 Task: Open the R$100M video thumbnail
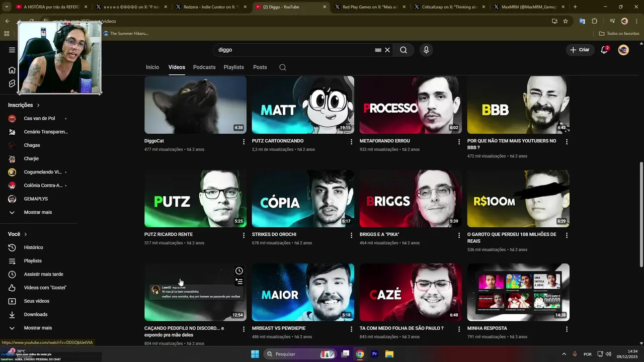(518, 199)
